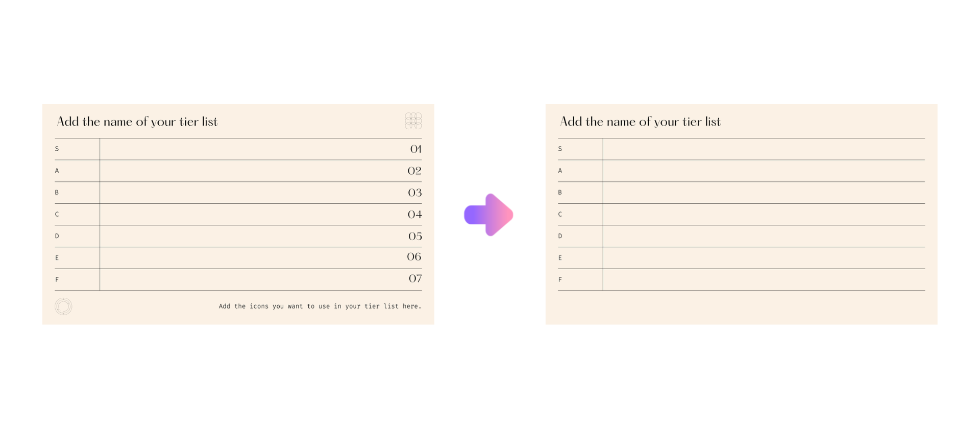The width and height of the screenshot is (980, 424).
Task: Click the S tier label on right template
Action: pyautogui.click(x=560, y=149)
